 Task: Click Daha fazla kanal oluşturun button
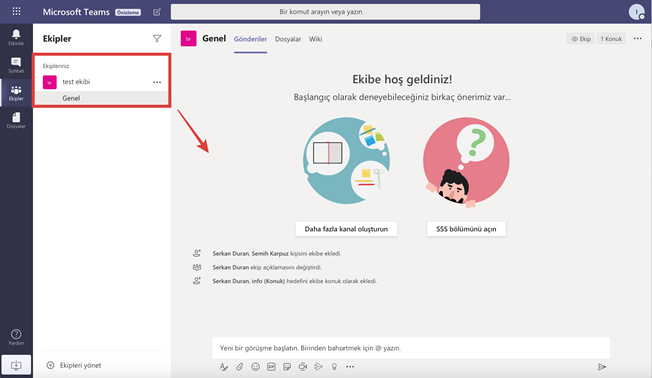(346, 229)
